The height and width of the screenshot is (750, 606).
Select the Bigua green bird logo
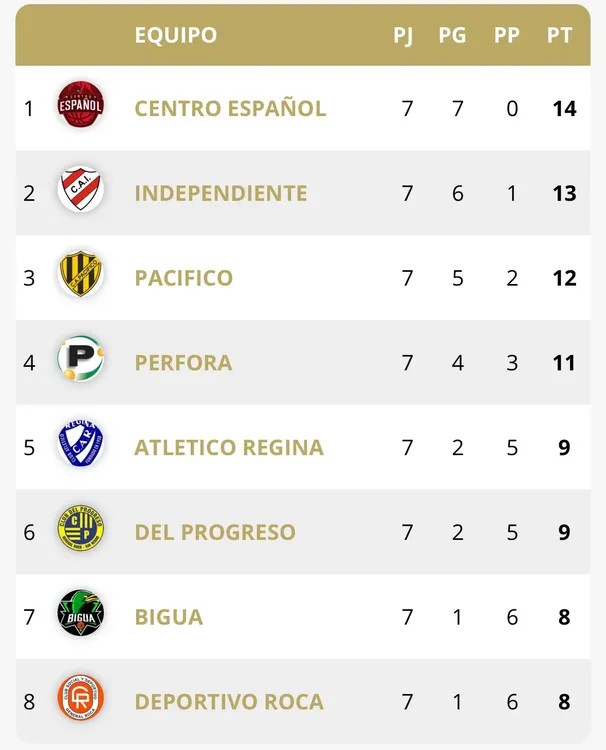81,615
